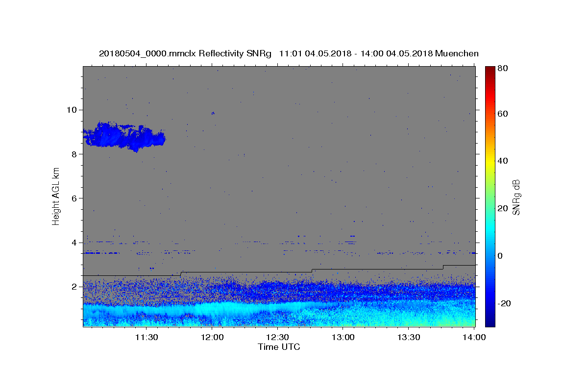Click the 12:30 time tick label

pyautogui.click(x=277, y=337)
